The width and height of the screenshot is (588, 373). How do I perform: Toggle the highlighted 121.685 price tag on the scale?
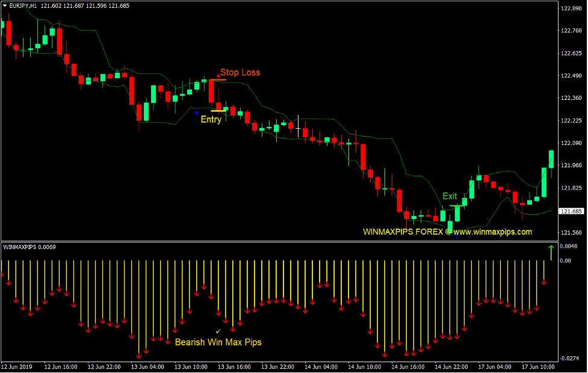[x=572, y=211]
